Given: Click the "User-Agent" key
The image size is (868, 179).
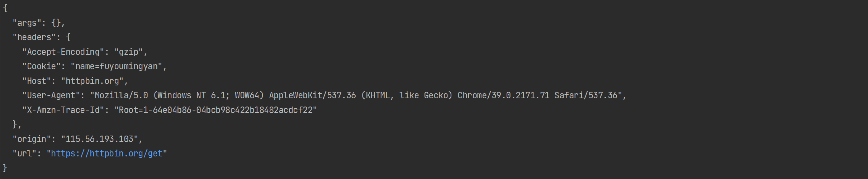Looking at the screenshot, I should pos(51,95).
